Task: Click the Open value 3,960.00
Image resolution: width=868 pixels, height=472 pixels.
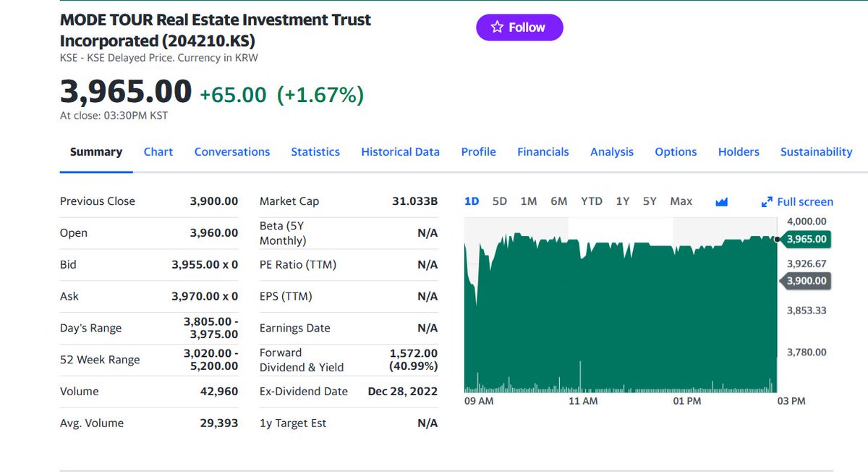Action: point(214,233)
